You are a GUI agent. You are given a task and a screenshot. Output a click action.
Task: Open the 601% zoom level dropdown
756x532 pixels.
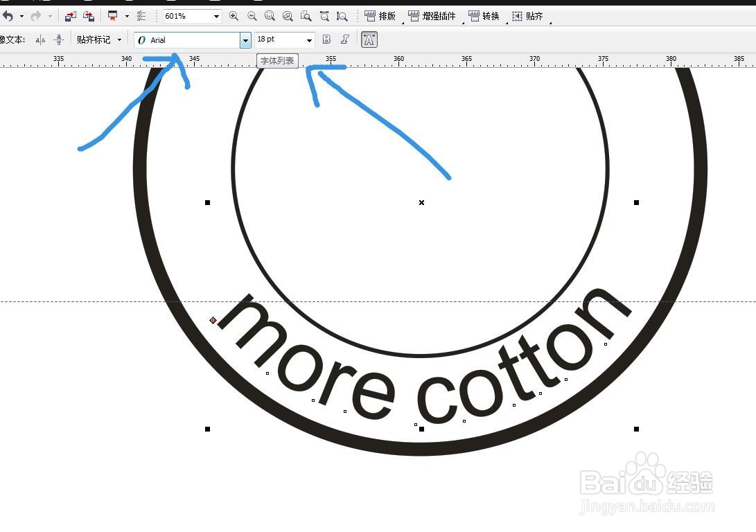[216, 17]
